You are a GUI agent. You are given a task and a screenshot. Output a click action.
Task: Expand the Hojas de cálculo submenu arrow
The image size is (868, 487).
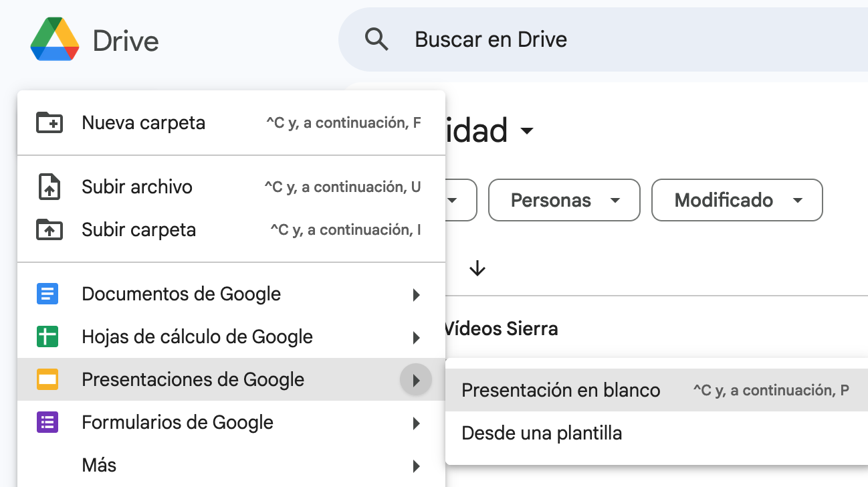click(417, 337)
